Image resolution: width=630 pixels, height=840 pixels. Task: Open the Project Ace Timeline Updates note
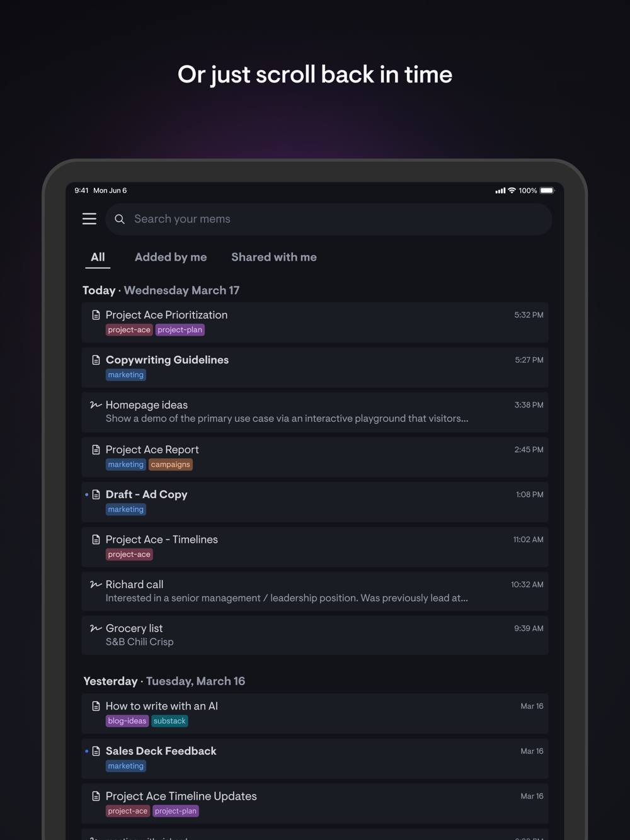coord(315,803)
